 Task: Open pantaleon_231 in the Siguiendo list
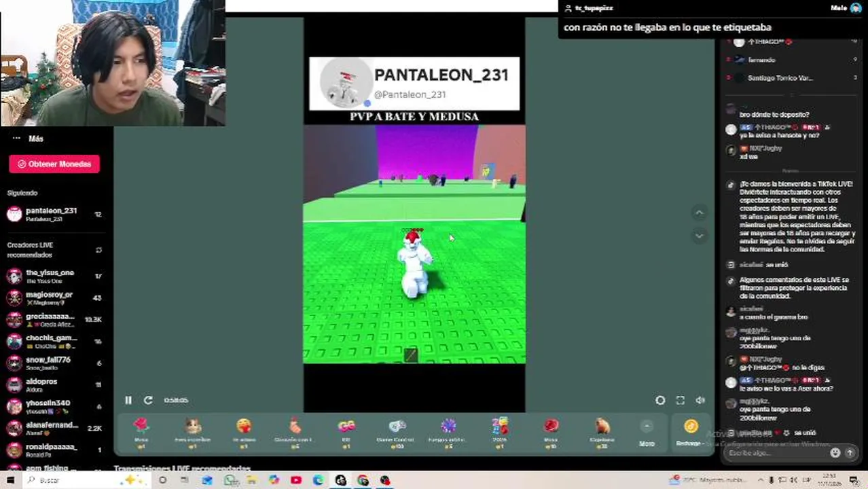tap(54, 215)
